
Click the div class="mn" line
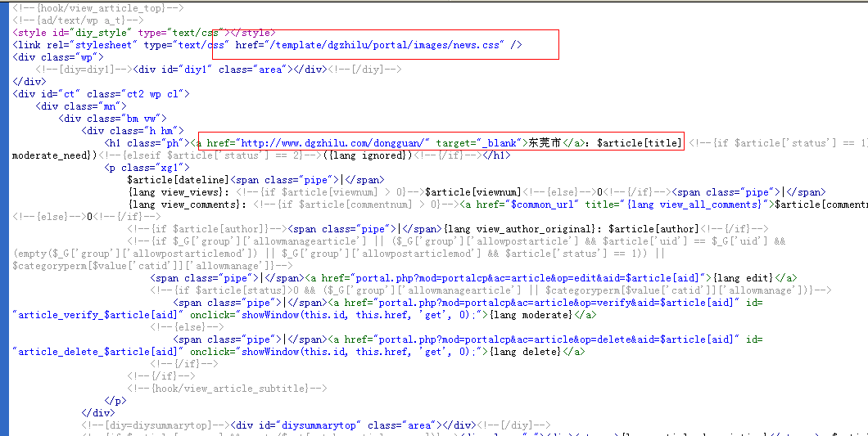[x=81, y=106]
